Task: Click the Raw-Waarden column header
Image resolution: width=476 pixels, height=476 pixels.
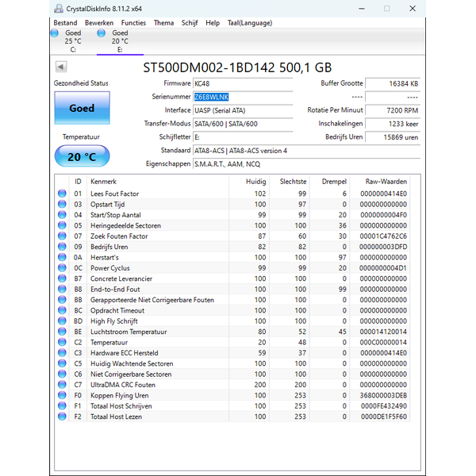Action: click(380, 182)
